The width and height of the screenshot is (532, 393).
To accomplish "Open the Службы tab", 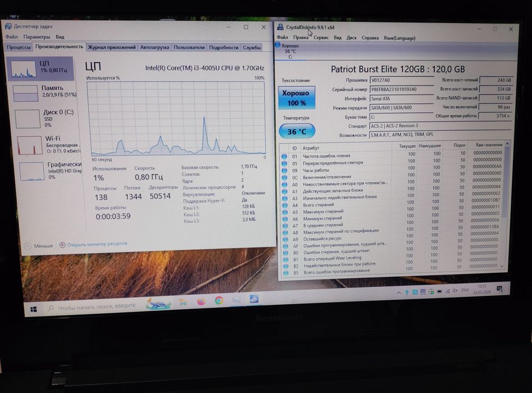I will point(252,48).
